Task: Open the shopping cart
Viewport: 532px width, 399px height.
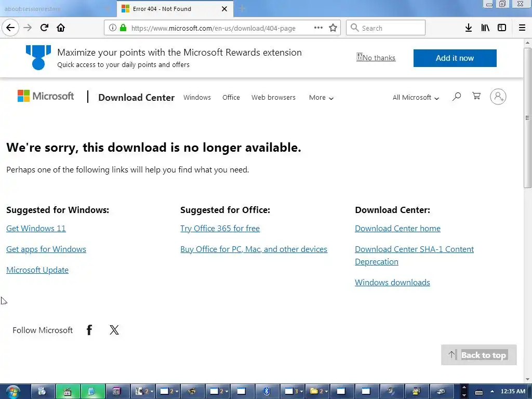Action: [476, 96]
